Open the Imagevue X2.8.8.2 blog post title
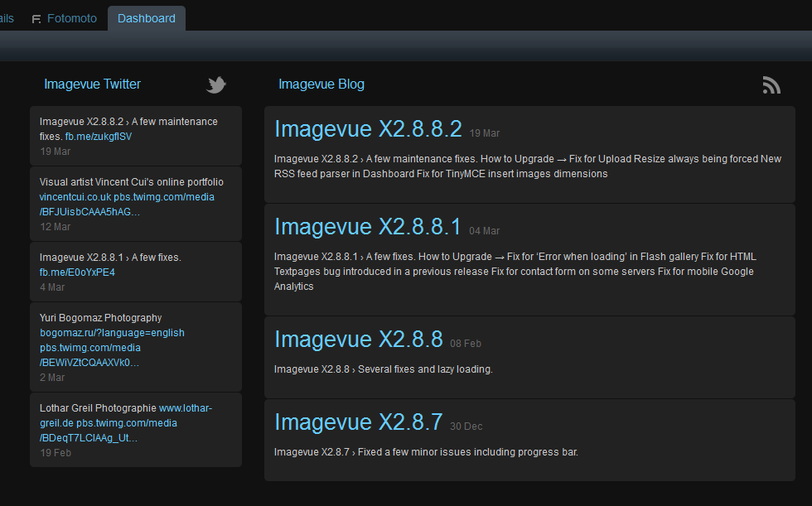 pyautogui.click(x=368, y=129)
